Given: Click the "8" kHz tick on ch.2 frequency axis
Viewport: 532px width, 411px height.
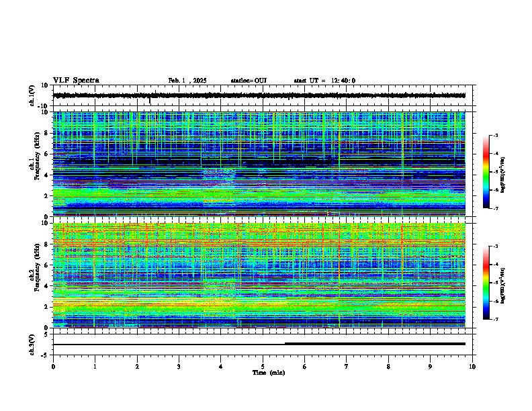Looking at the screenshot, I should [x=46, y=244].
